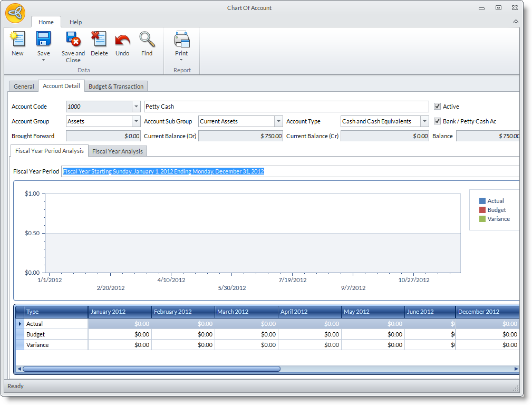
Task: Click the Delete icon in ribbon
Action: pyautogui.click(x=99, y=40)
